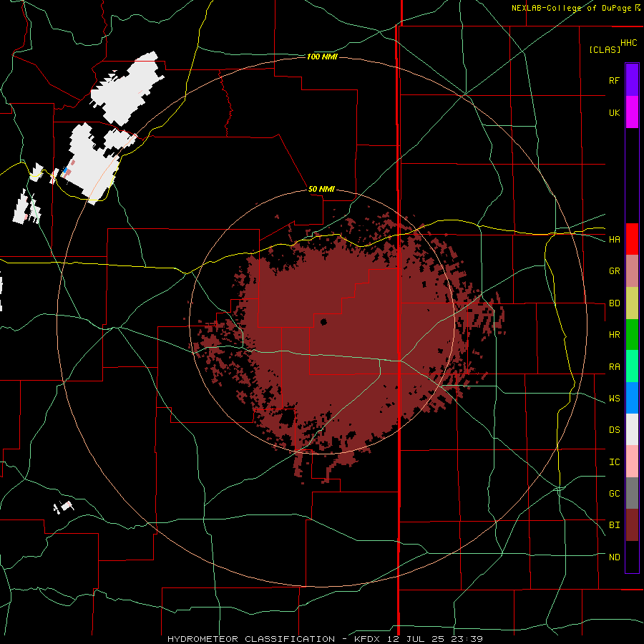This screenshot has width=644, height=644.
Task: Select the BD yellow legend swatch
Action: (632, 303)
